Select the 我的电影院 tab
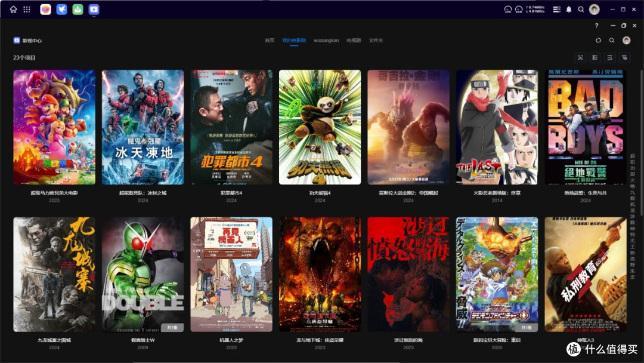The image size is (644, 363). click(x=294, y=40)
